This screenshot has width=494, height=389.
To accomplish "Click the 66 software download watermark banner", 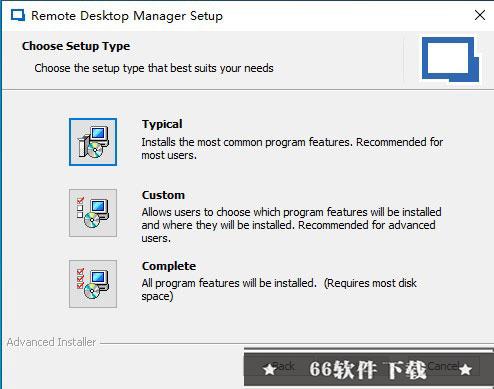I will coord(368,369).
